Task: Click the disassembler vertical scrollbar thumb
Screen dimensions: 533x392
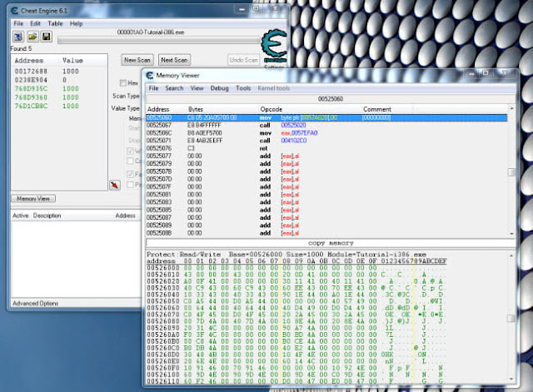Action: [x=511, y=172]
